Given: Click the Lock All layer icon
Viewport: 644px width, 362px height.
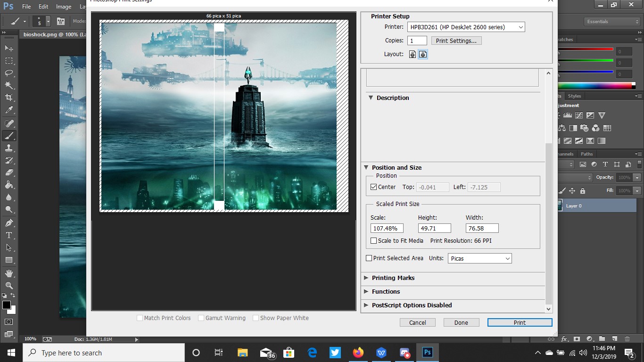Looking at the screenshot, I should pyautogui.click(x=583, y=191).
